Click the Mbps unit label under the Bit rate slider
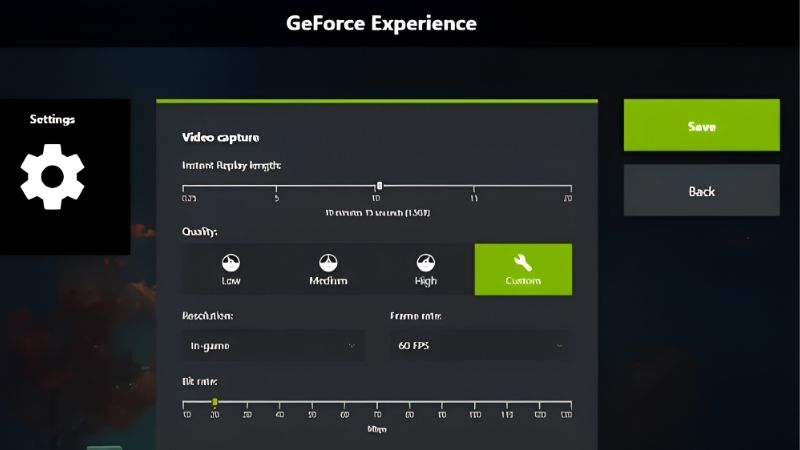This screenshot has height=450, width=800. (x=377, y=429)
